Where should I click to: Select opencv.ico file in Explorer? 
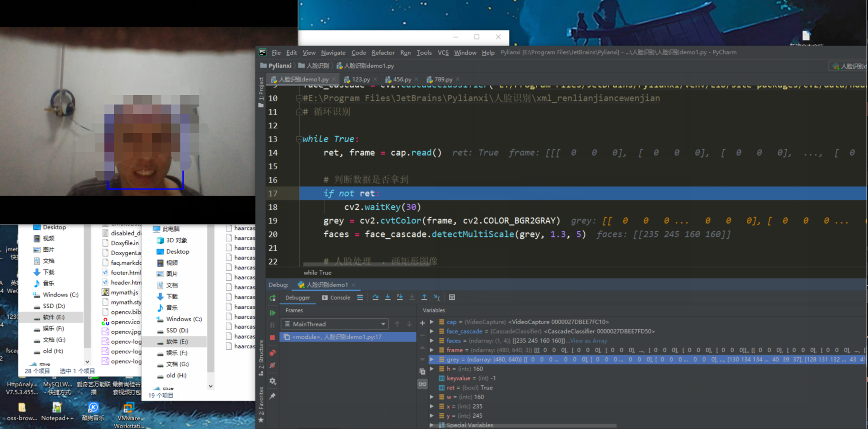[x=121, y=322]
